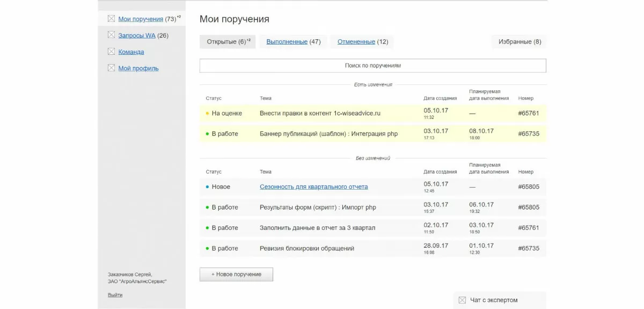Click the Поиск по поручениям search field
Screen dimensions: 644x309
click(x=372, y=66)
